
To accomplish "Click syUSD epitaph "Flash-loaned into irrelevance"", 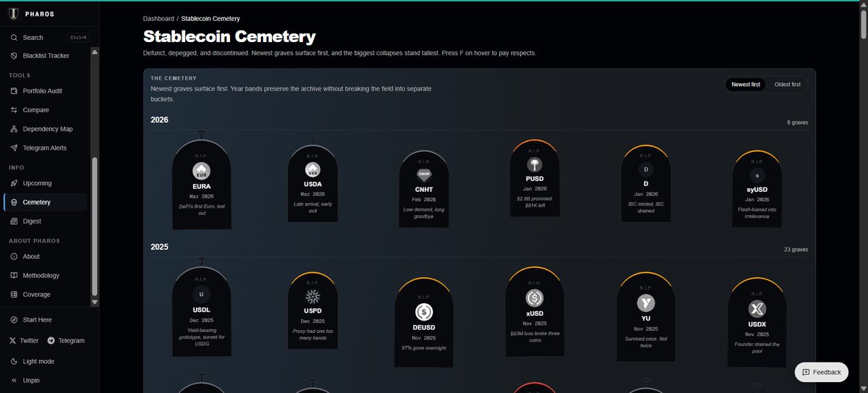I will point(757,213).
